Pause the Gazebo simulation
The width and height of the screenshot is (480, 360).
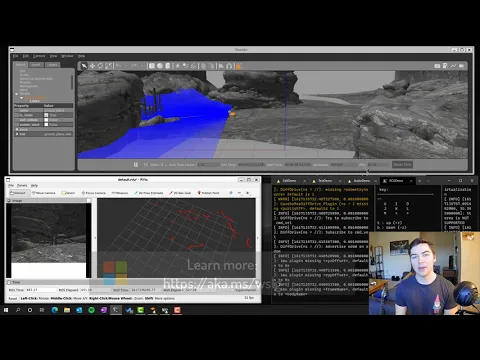click(x=136, y=165)
